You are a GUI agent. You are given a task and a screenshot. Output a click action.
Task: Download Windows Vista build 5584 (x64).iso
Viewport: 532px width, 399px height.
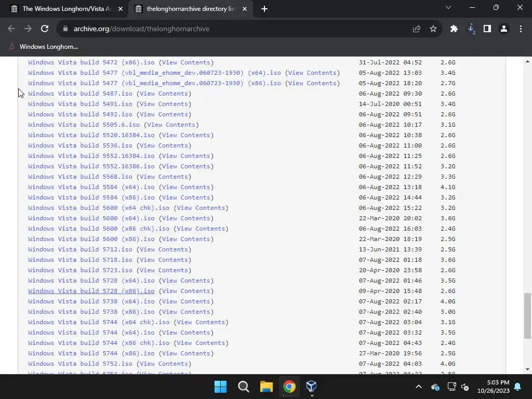click(91, 187)
